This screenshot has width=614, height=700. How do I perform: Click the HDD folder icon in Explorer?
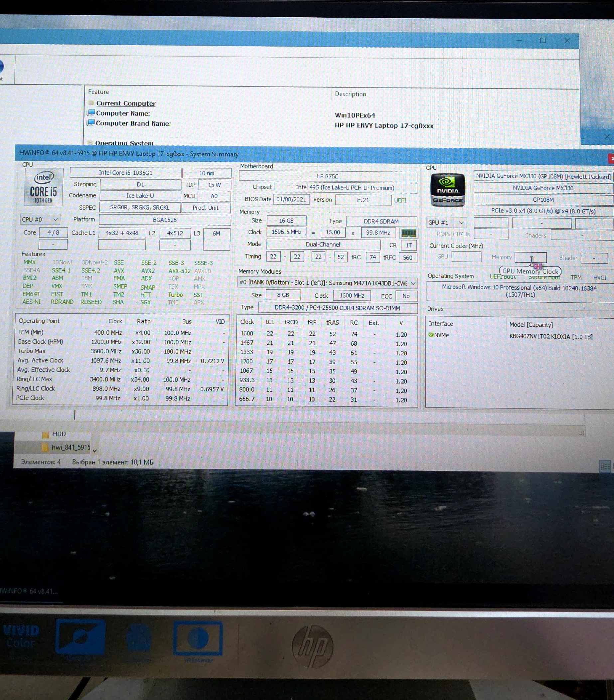pos(45,435)
